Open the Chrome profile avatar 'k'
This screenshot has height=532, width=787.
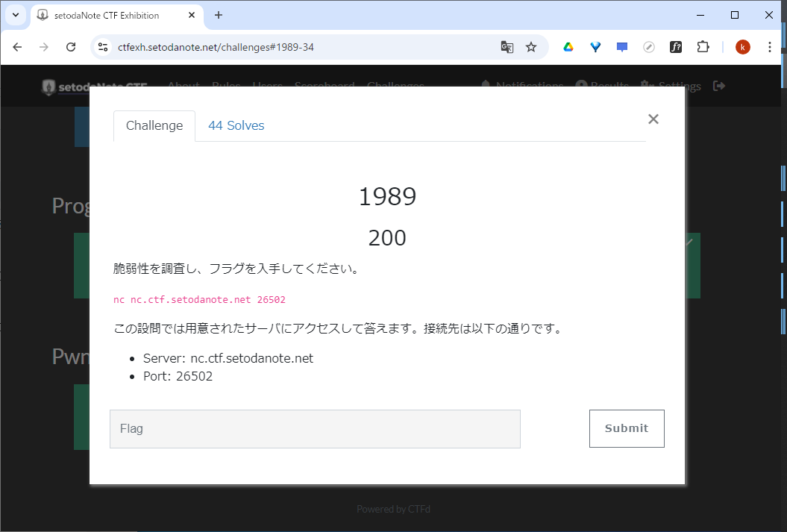[743, 47]
